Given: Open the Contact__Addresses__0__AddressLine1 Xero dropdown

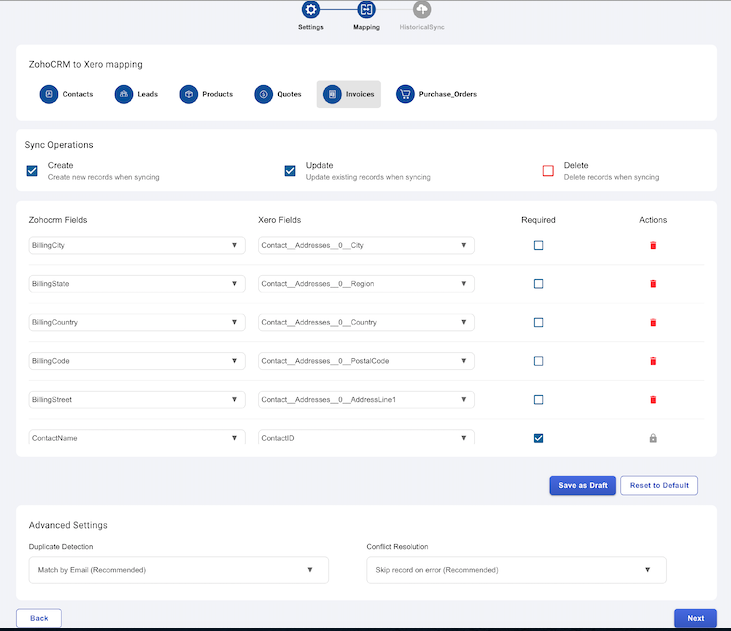Looking at the screenshot, I should tap(366, 400).
